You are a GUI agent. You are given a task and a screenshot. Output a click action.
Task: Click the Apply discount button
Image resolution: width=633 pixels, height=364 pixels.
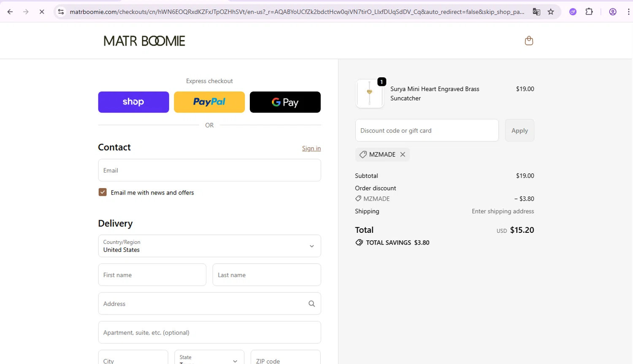(x=519, y=130)
